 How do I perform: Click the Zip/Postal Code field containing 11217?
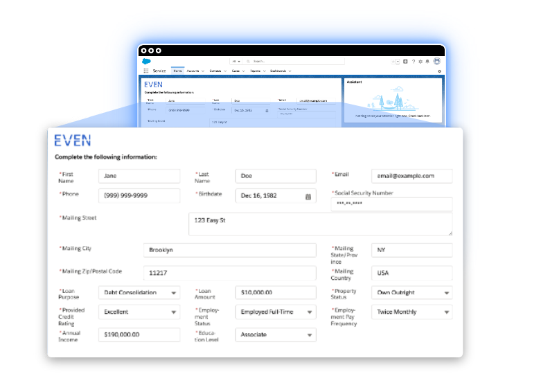click(x=230, y=273)
